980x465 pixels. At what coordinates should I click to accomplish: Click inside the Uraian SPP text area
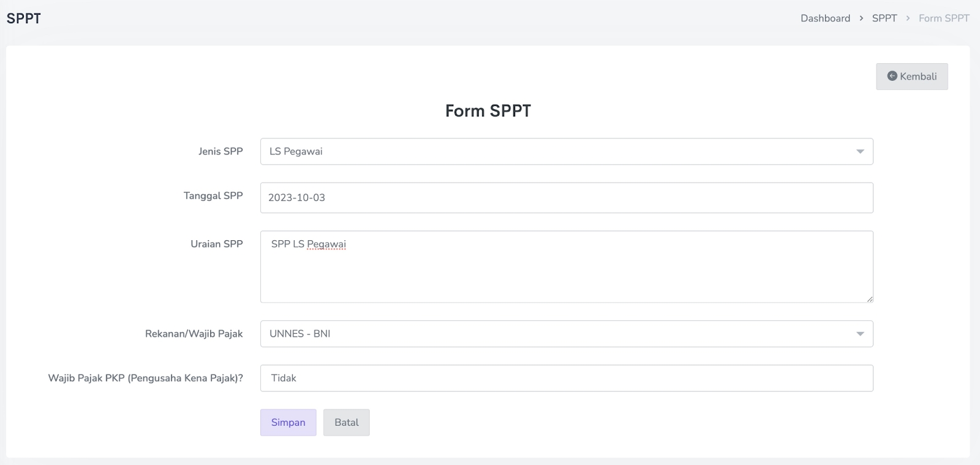[x=566, y=270]
